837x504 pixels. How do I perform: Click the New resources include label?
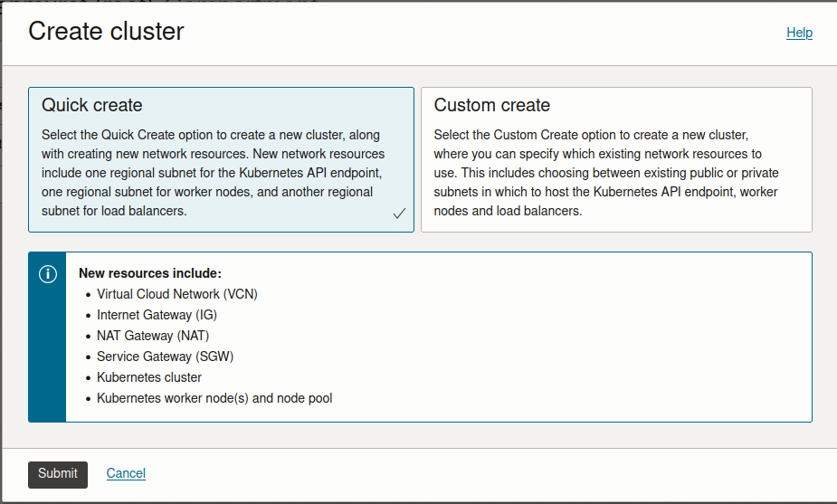[x=150, y=273]
